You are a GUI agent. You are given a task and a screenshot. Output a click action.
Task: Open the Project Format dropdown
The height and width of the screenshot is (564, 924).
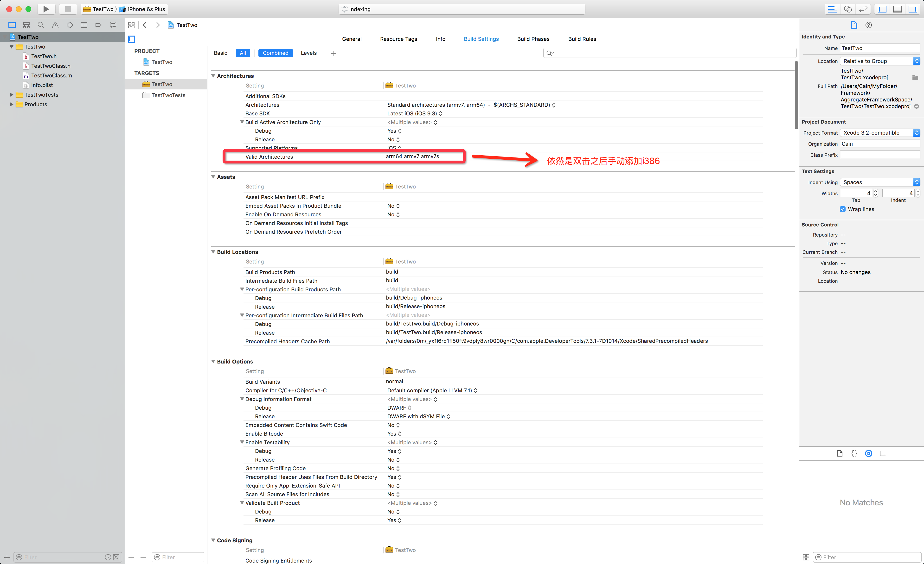(x=879, y=133)
